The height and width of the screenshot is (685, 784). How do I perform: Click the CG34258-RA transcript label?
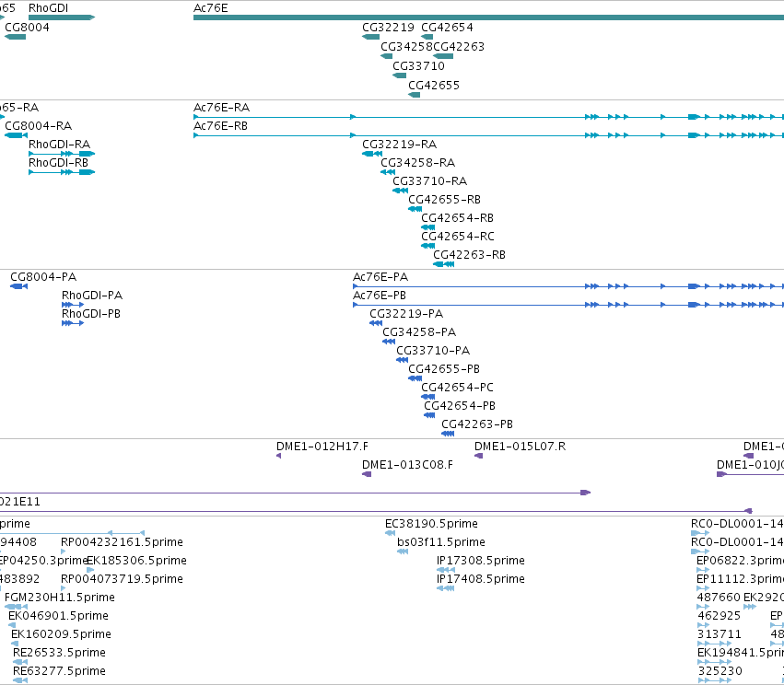coord(418,163)
